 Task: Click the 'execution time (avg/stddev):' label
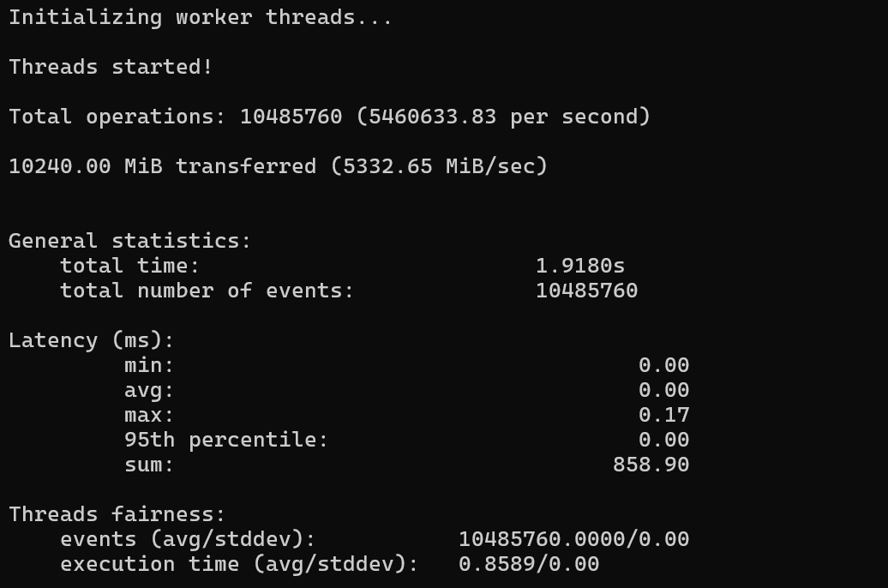pos(239,565)
